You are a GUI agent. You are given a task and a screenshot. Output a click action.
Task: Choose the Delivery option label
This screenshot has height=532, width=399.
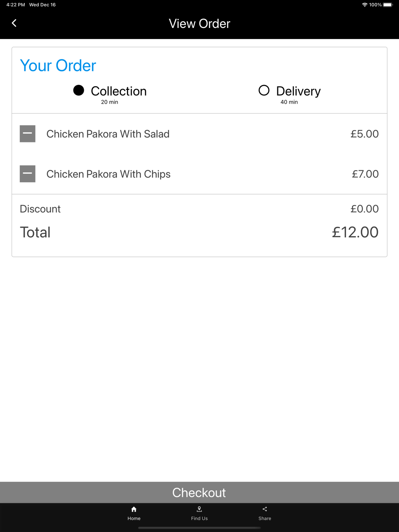pyautogui.click(x=298, y=91)
